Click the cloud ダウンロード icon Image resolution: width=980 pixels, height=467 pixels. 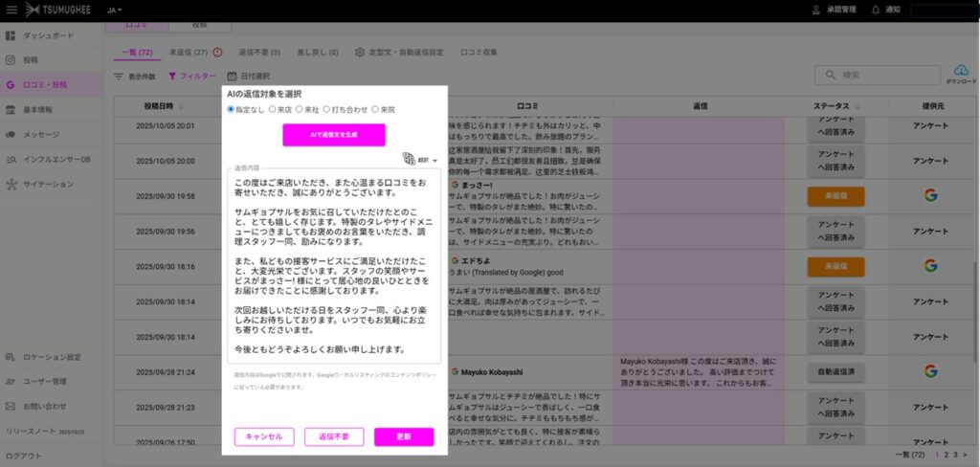click(x=962, y=72)
